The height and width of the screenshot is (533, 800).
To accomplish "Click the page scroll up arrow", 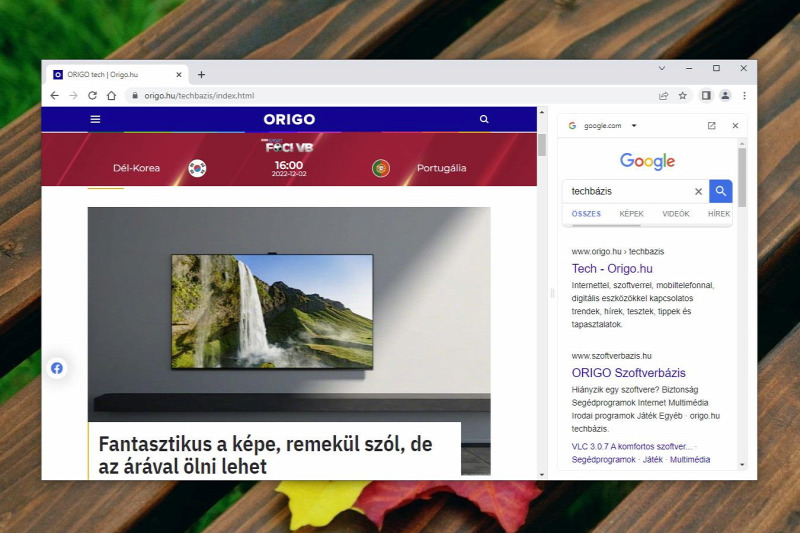I will click(x=542, y=112).
